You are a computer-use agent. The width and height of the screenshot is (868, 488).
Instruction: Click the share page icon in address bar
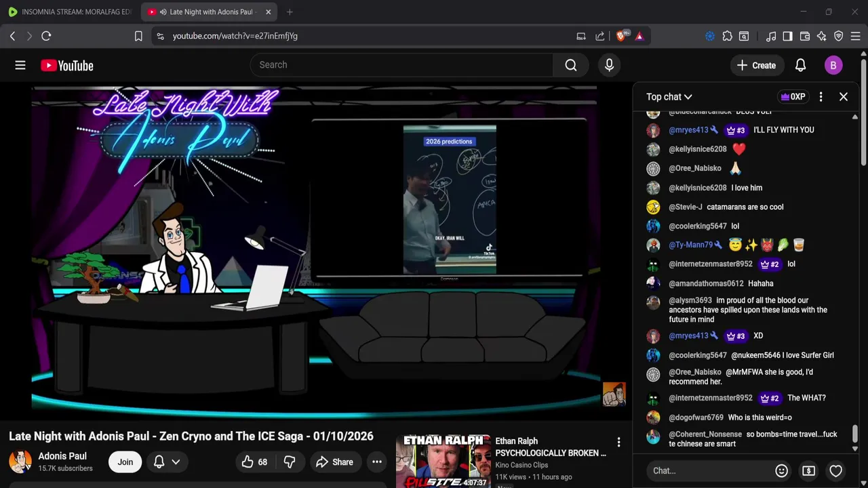tap(600, 36)
